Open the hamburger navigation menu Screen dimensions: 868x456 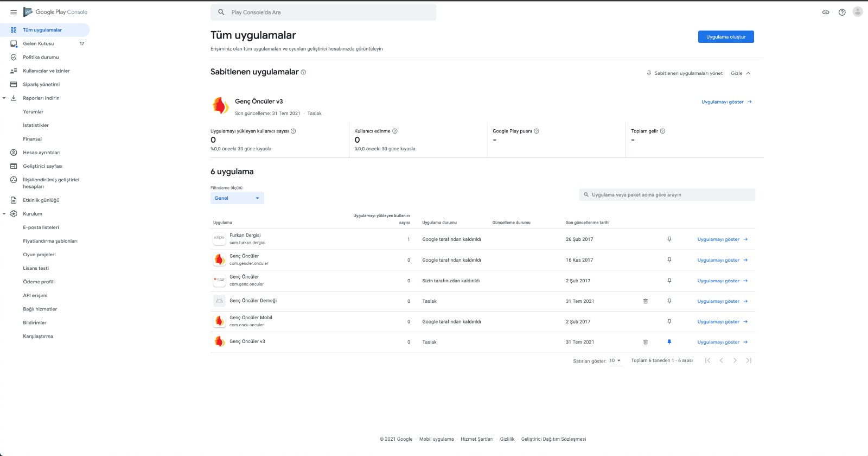click(x=14, y=12)
